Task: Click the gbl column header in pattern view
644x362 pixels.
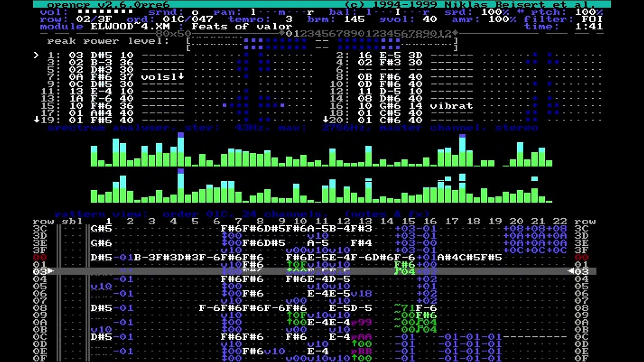Action: click(72, 221)
